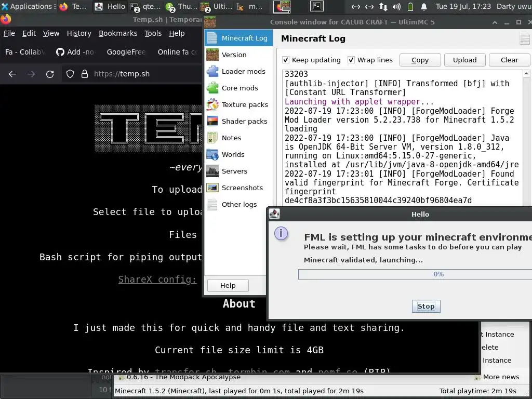
Task: Click the battery icon in system tray
Action: coord(410,6)
